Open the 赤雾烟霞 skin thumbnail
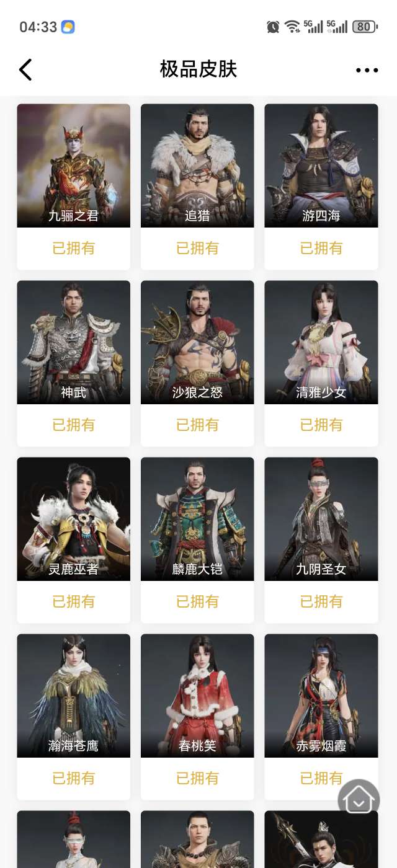 click(x=321, y=696)
